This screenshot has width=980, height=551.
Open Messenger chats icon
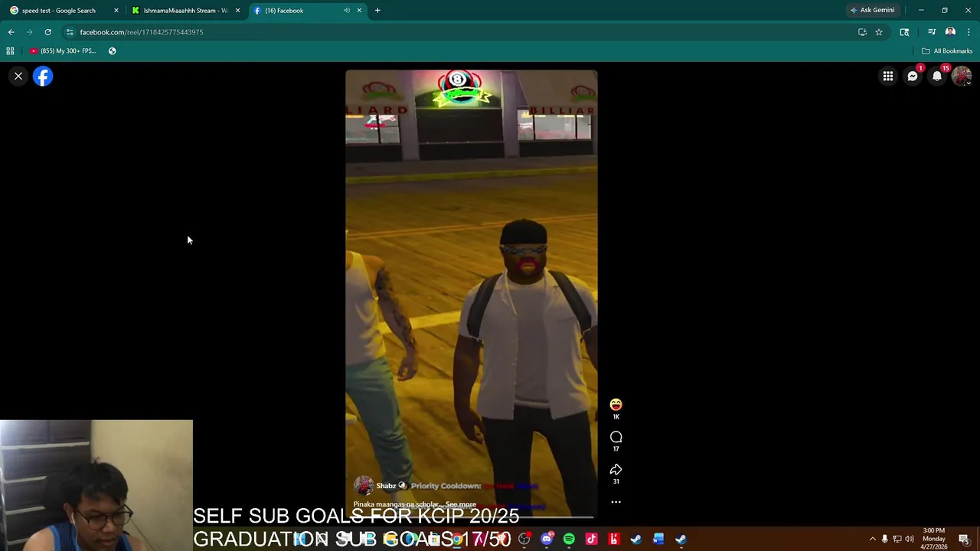913,76
